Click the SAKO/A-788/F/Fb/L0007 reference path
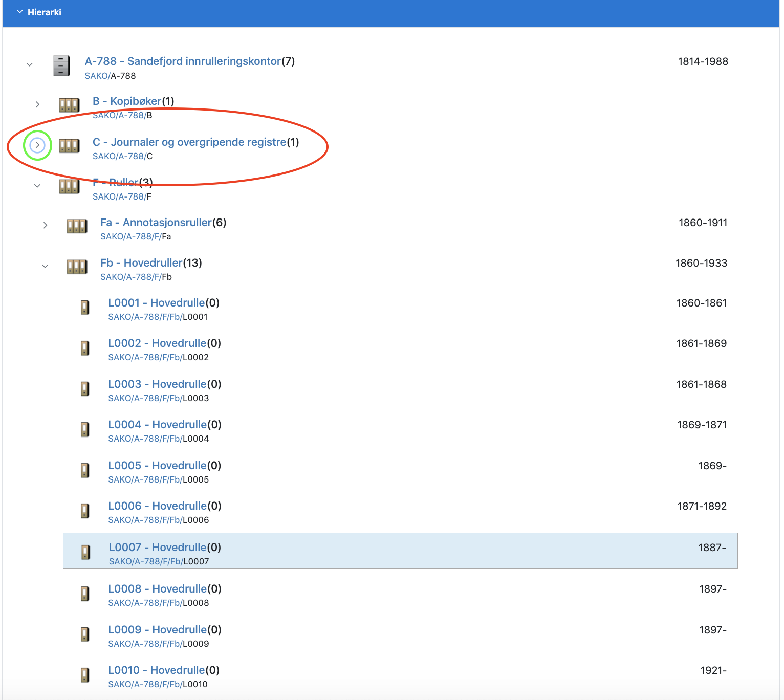Screen dimensions: 784x700 (159, 562)
